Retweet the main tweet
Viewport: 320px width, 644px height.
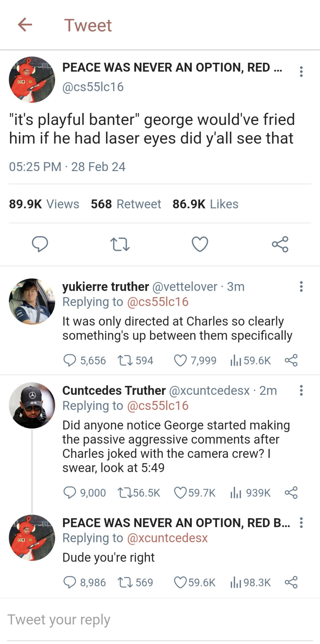pyautogui.click(x=120, y=244)
